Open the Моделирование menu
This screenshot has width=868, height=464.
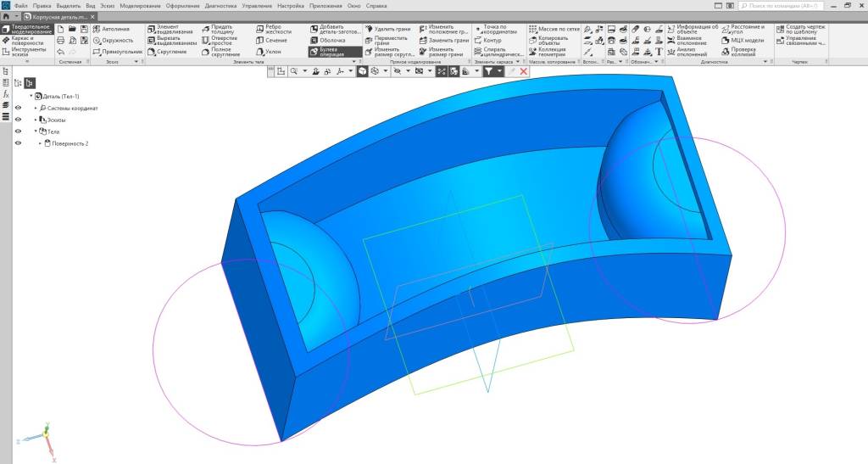[x=140, y=6]
